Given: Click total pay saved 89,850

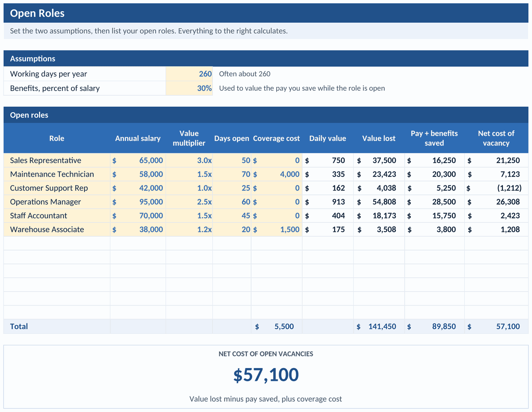Looking at the screenshot, I should point(434,326).
